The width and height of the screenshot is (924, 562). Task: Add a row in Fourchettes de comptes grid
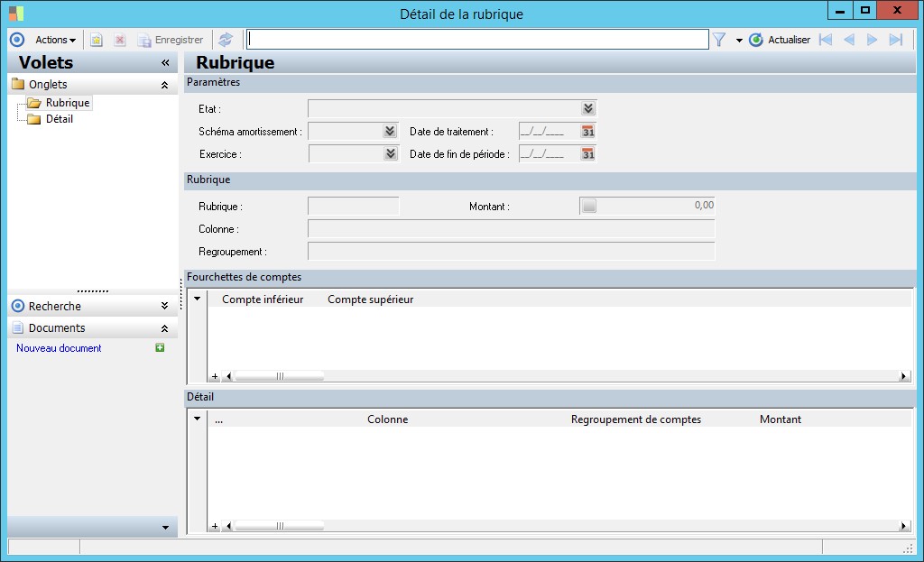tap(215, 376)
